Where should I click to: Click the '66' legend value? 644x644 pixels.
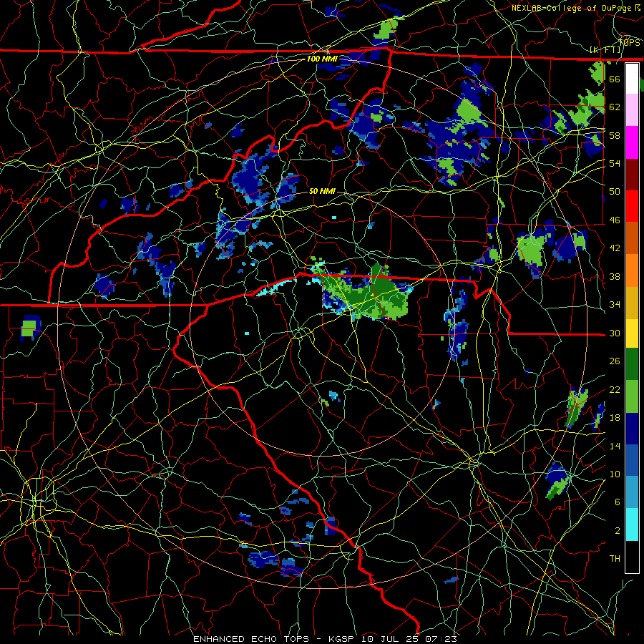click(615, 79)
